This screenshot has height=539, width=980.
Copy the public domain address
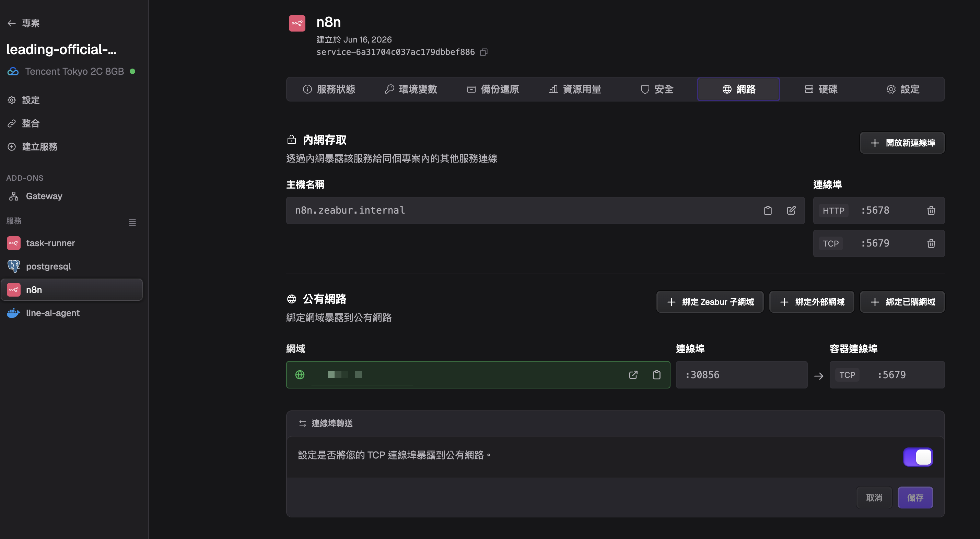click(x=657, y=375)
